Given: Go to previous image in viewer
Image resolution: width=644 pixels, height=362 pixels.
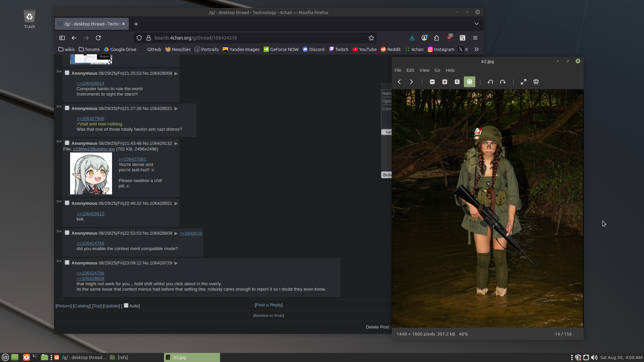Looking at the screenshot, I should coord(399,82).
